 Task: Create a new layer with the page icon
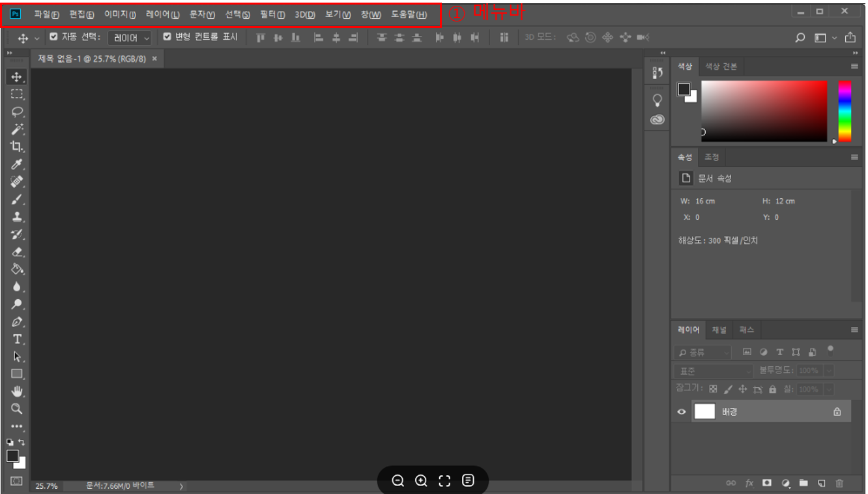pos(822,483)
